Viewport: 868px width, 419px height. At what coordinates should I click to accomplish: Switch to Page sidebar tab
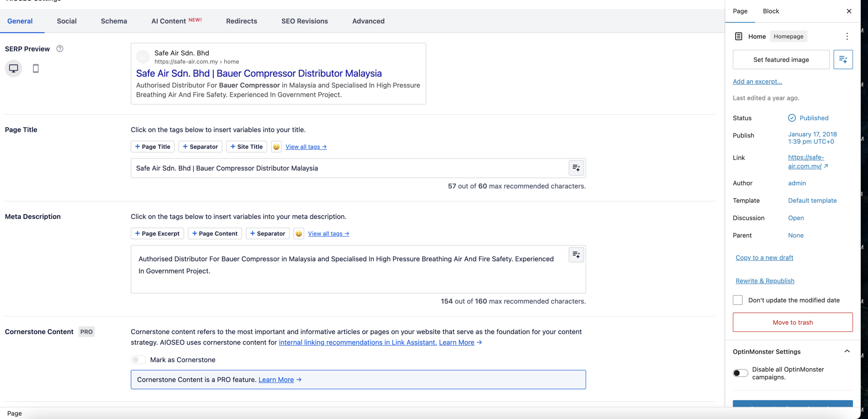[740, 11]
